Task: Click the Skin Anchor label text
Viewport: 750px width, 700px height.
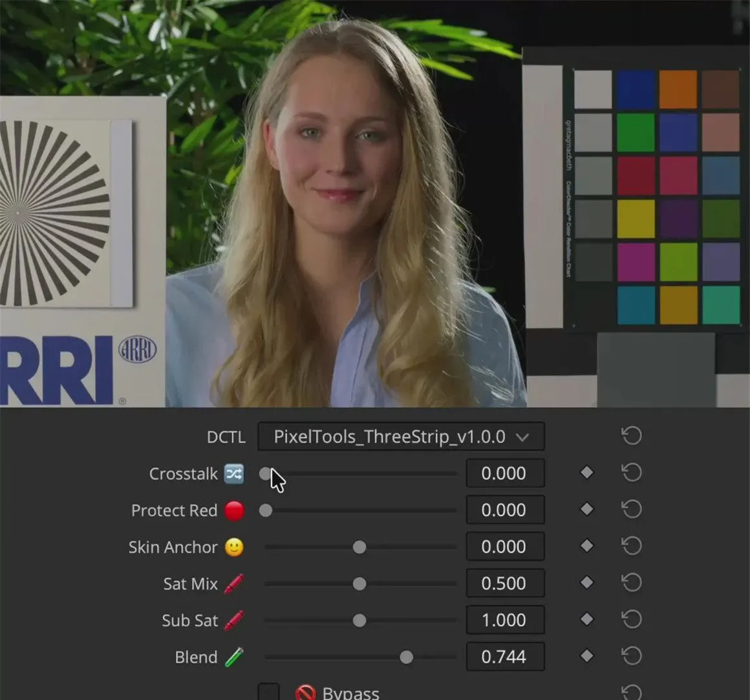Action: tap(173, 547)
